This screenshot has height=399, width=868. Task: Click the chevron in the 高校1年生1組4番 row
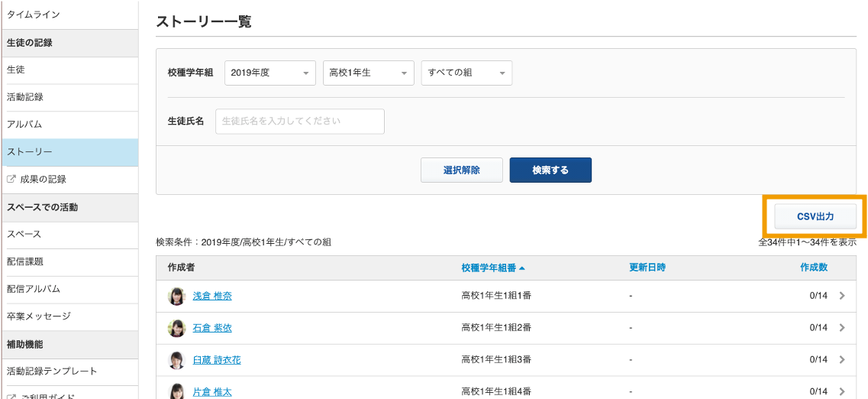point(842,392)
